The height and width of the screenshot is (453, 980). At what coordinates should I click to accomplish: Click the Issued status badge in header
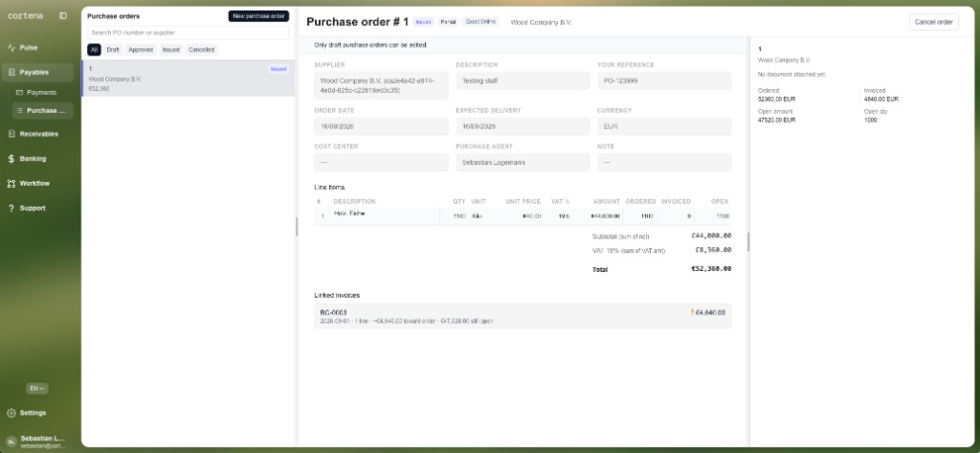coord(423,22)
